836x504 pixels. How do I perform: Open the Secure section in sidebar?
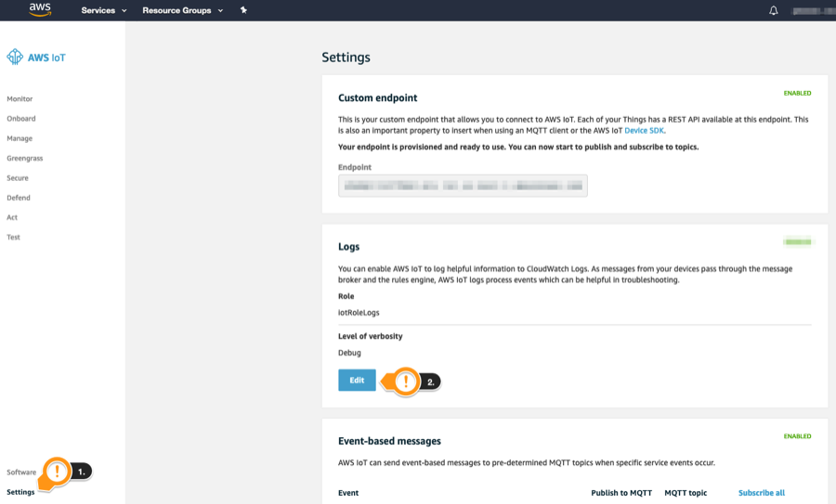click(x=18, y=178)
